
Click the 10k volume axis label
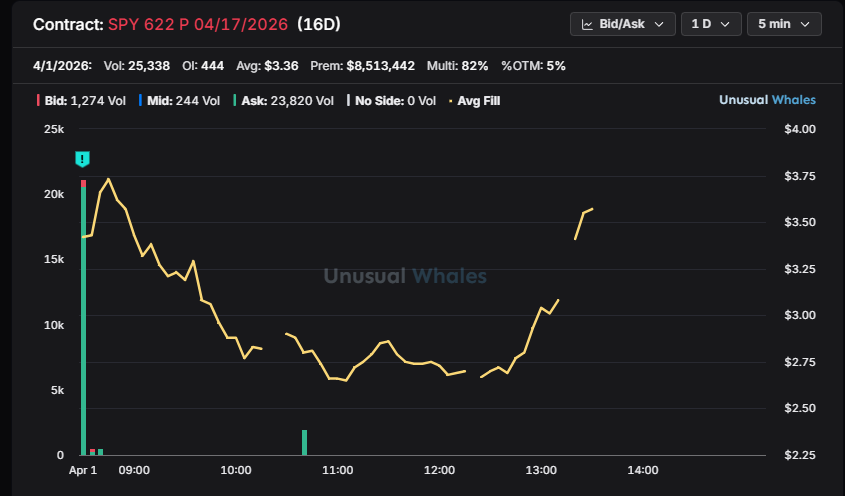[54, 325]
